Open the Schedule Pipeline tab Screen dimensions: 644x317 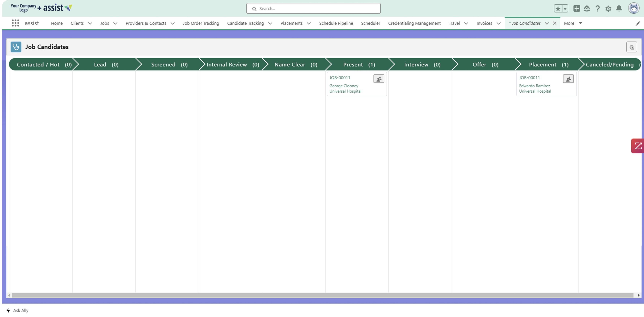point(336,23)
